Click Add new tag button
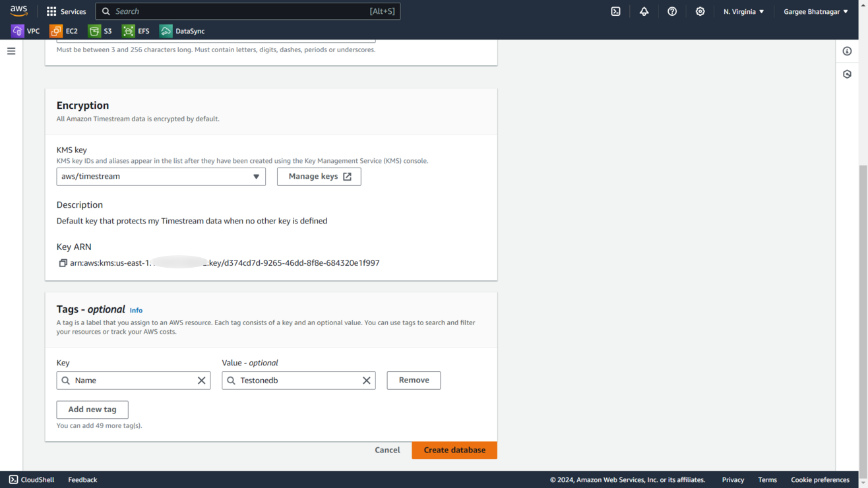Image resolution: width=868 pixels, height=488 pixels. [92, 410]
